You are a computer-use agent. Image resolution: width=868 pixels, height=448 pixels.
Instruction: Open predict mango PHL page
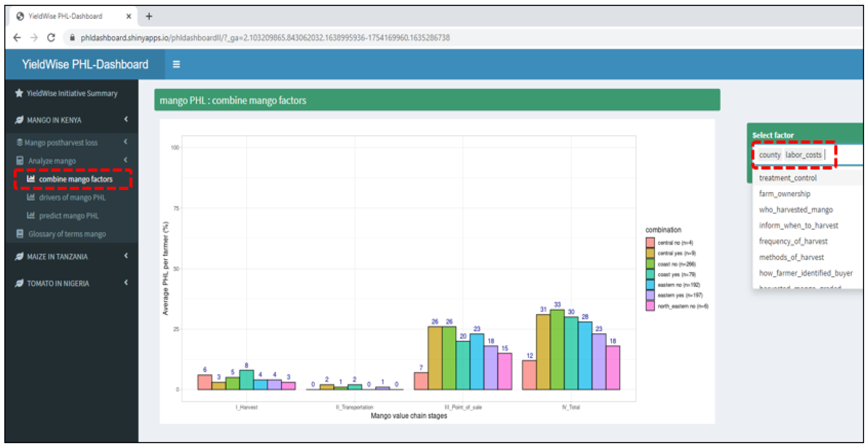(x=69, y=216)
